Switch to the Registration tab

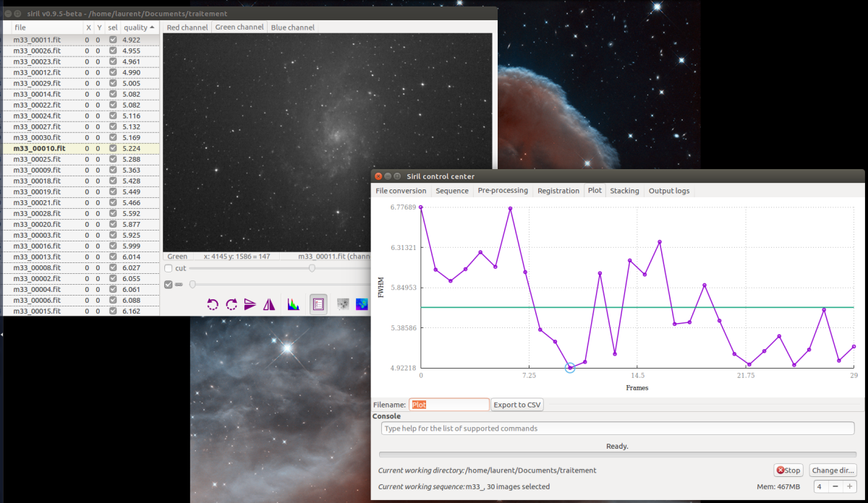(x=558, y=191)
